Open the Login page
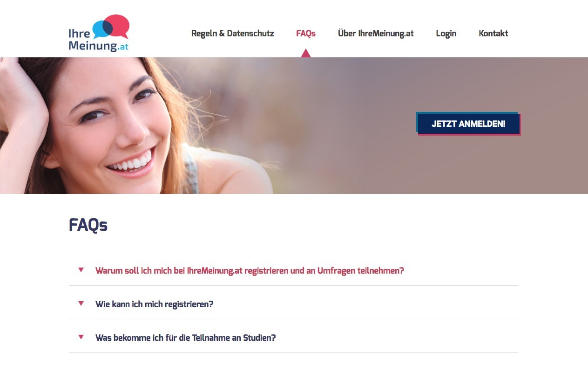This screenshot has height=365, width=588. [446, 34]
